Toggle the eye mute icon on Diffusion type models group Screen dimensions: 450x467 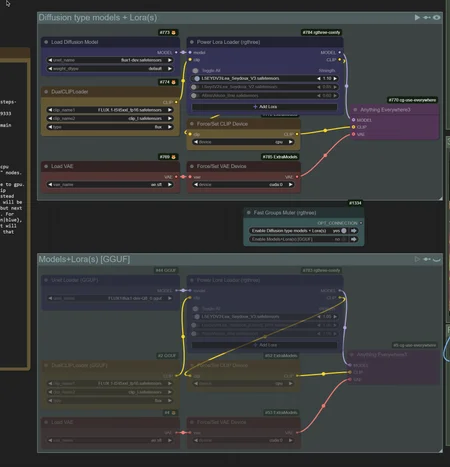pyautogui.click(x=437, y=17)
